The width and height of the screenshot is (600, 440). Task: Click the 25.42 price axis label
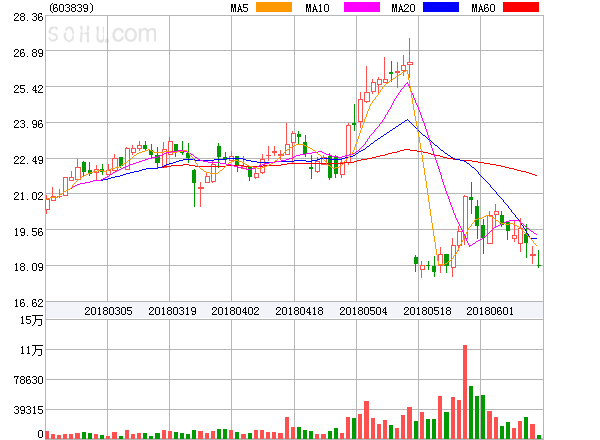tap(28, 89)
